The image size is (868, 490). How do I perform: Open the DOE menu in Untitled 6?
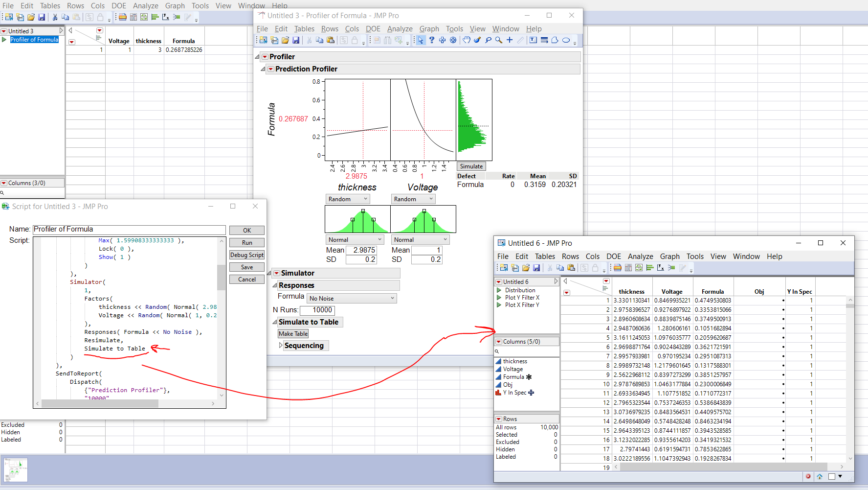coord(613,257)
